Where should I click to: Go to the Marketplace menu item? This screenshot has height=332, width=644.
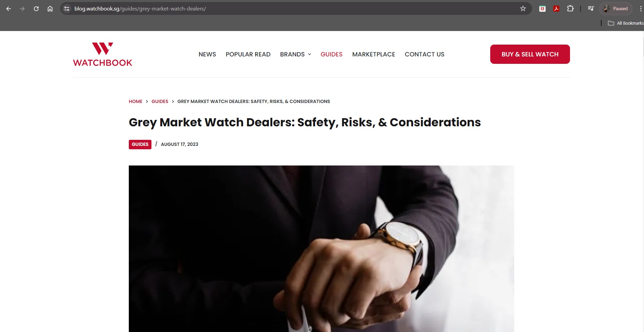(374, 54)
